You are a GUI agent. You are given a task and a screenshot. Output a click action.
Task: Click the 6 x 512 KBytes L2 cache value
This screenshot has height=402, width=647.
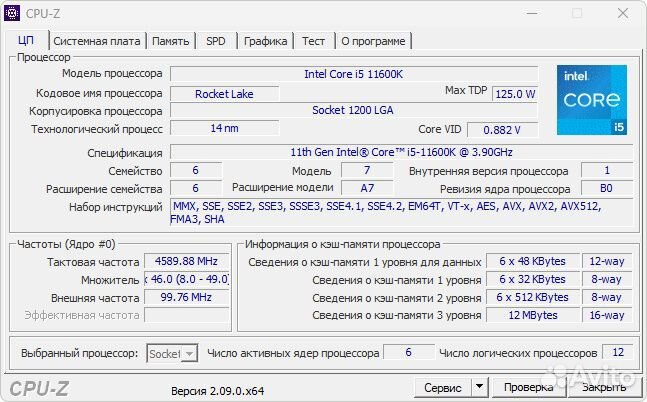pos(533,297)
